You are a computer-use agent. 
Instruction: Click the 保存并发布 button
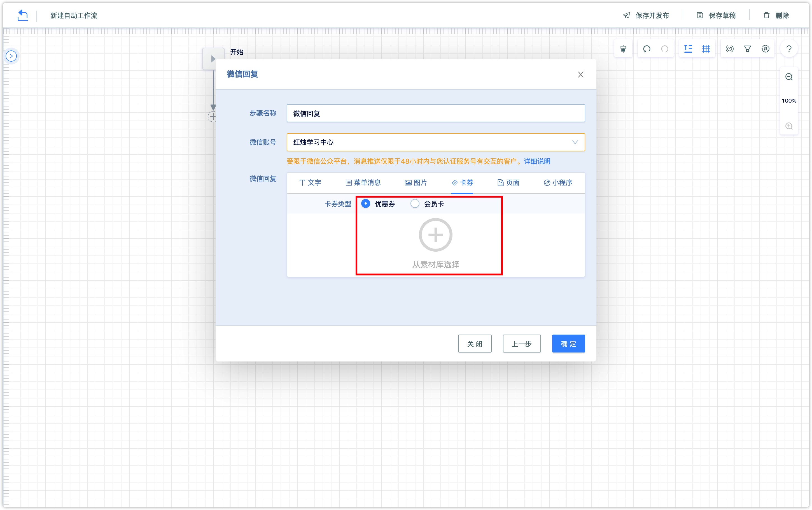(646, 15)
